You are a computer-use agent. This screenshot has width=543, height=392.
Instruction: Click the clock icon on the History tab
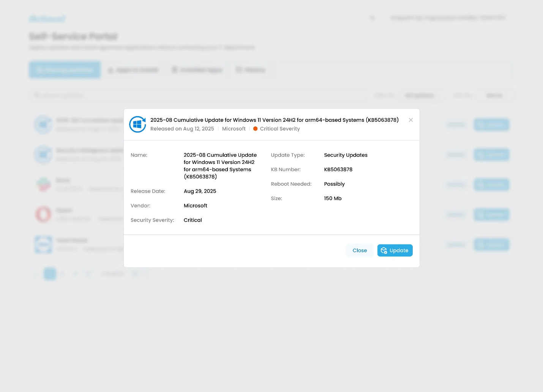(239, 70)
